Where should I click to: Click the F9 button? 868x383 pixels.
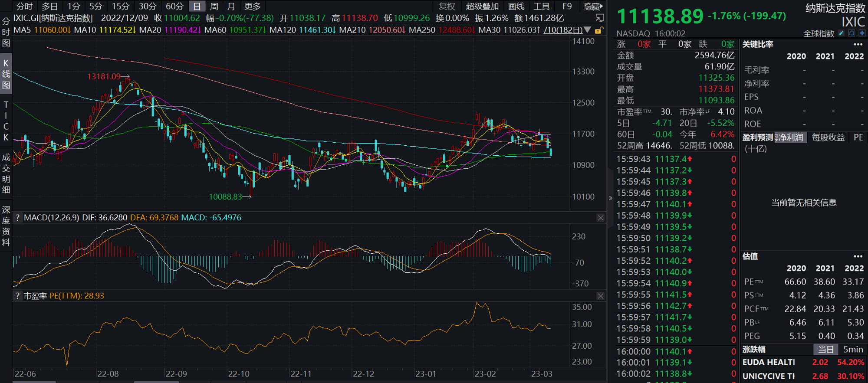(567, 6)
